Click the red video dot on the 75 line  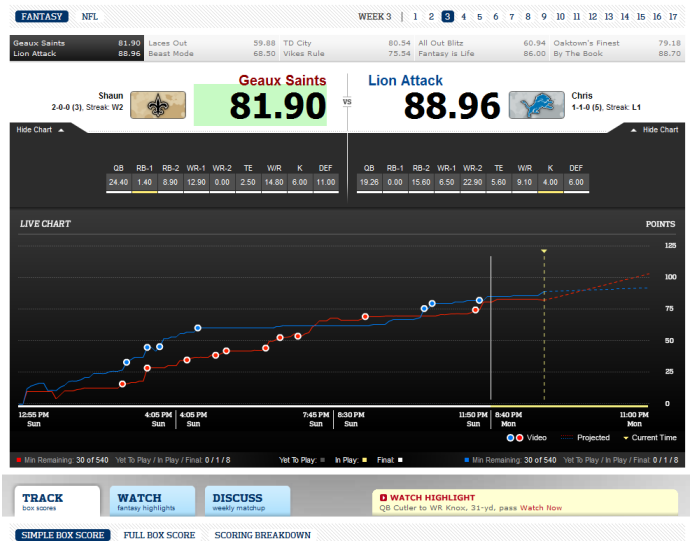click(475, 310)
